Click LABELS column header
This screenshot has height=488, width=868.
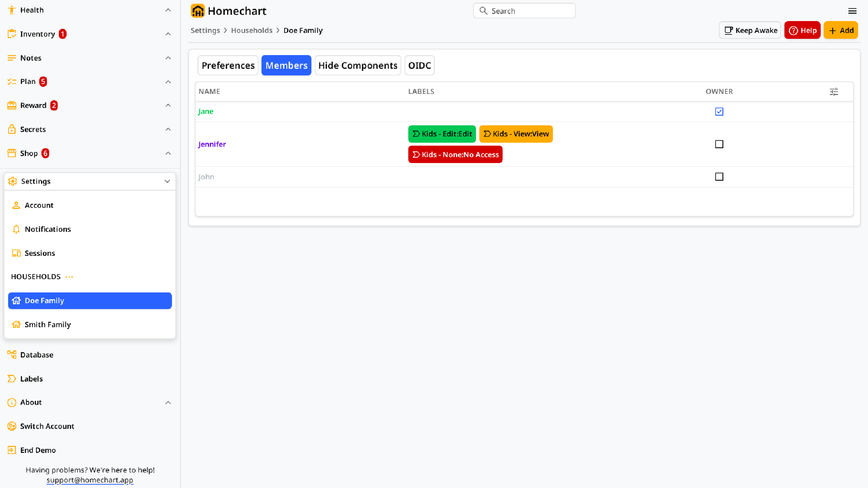pyautogui.click(x=421, y=91)
